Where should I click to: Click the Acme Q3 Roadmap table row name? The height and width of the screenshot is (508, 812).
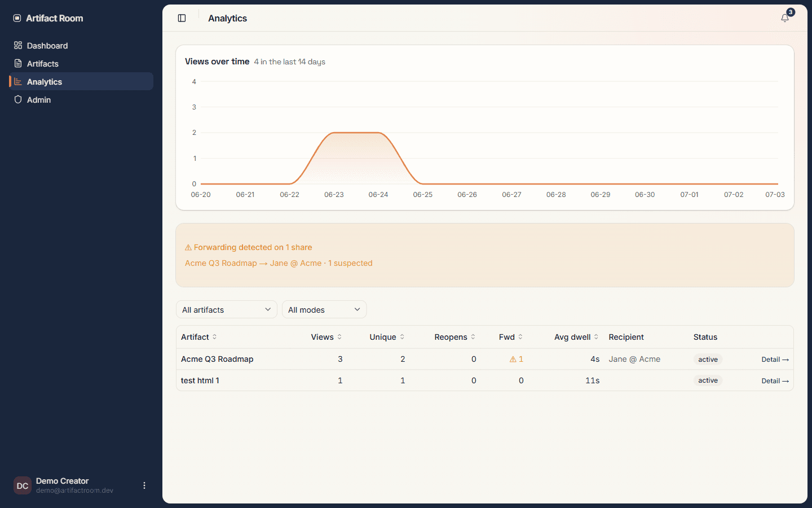tap(217, 359)
